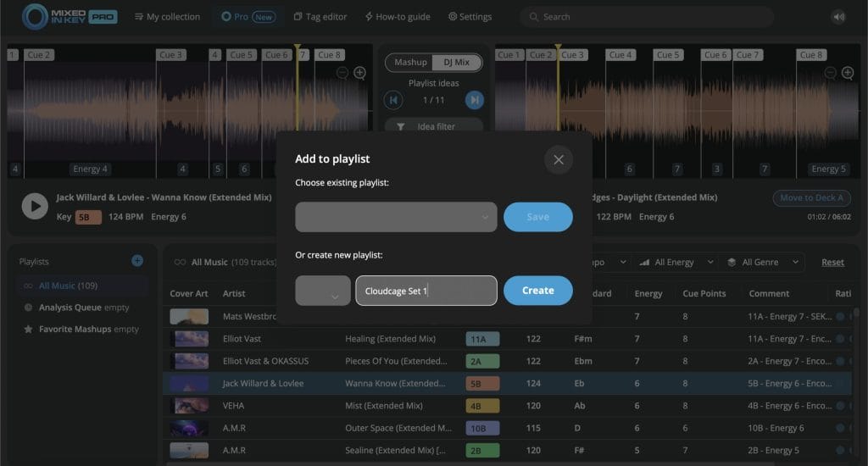Click the Reset filters link
Viewport: 868px width, 466px height.
[x=832, y=263]
